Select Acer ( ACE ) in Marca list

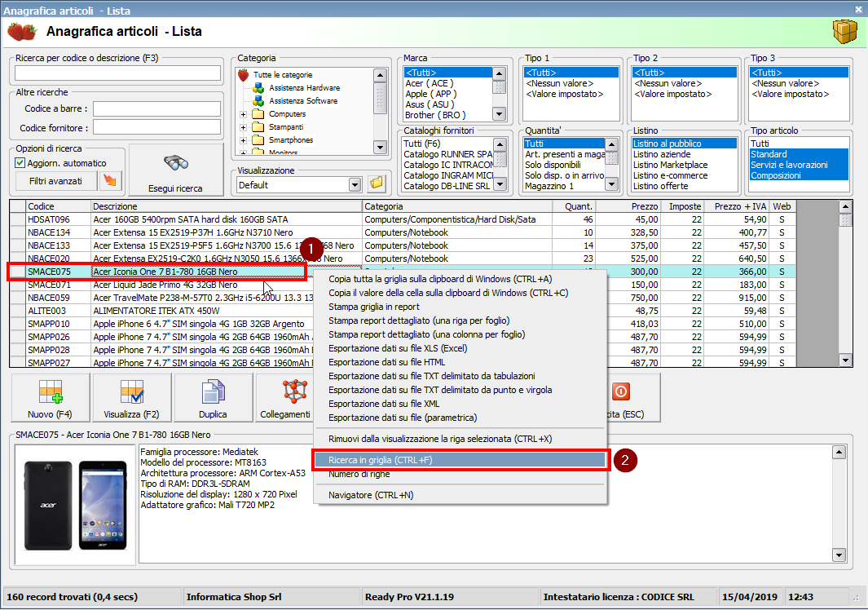click(x=430, y=83)
